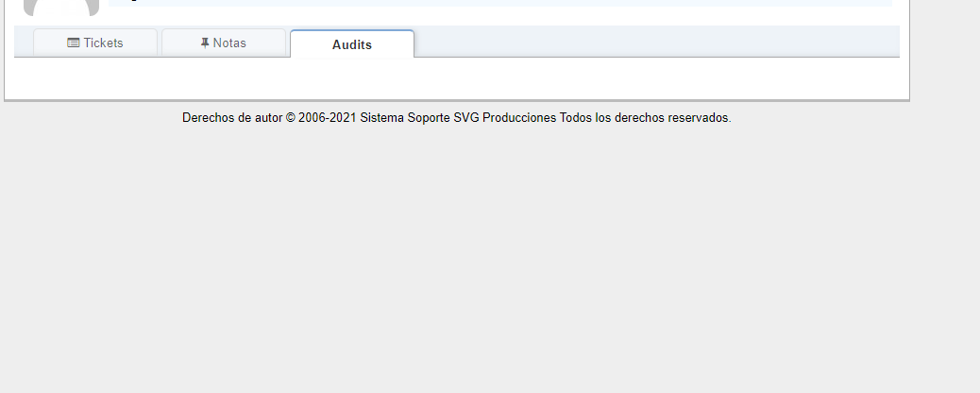Click '2006-2021' in the footer
The width and height of the screenshot is (980, 393).
coord(328,118)
